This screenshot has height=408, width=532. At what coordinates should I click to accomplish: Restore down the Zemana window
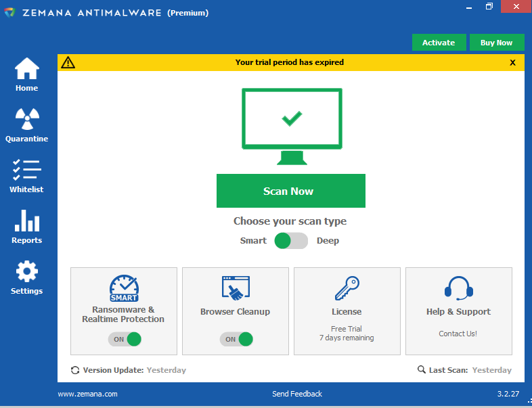pyautogui.click(x=489, y=7)
